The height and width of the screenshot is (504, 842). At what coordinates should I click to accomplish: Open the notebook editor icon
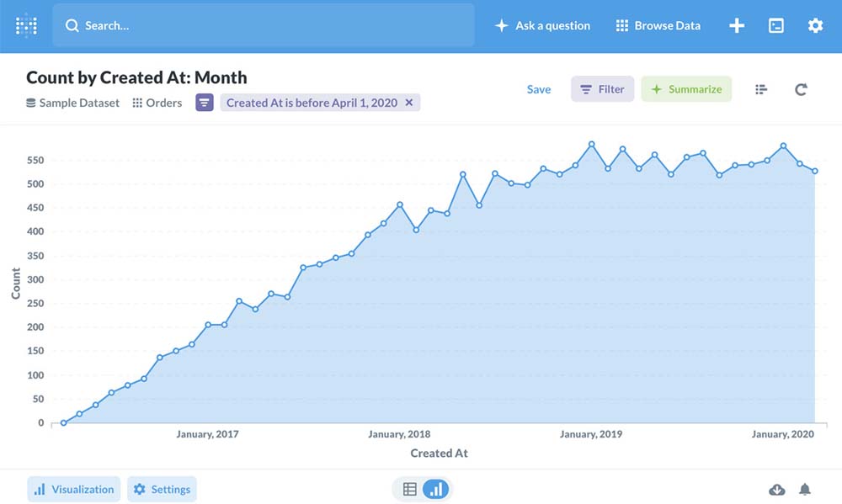761,89
